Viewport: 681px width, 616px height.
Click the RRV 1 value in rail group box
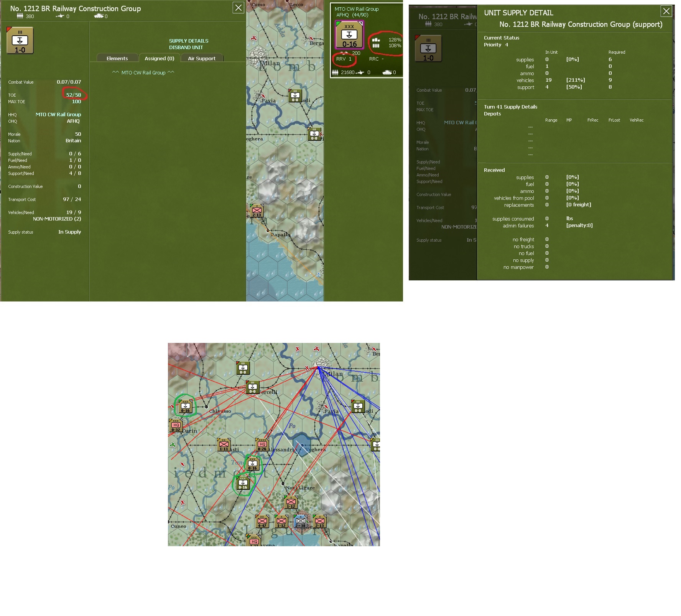[344, 59]
